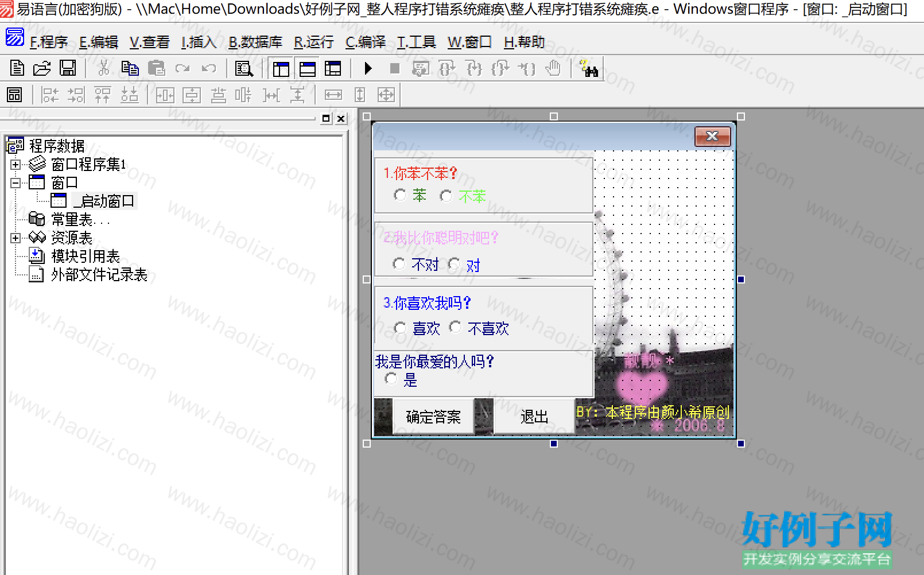The image size is (924, 575).
Task: Click the 3.你喜欢我吗? label
Action: coord(427,303)
